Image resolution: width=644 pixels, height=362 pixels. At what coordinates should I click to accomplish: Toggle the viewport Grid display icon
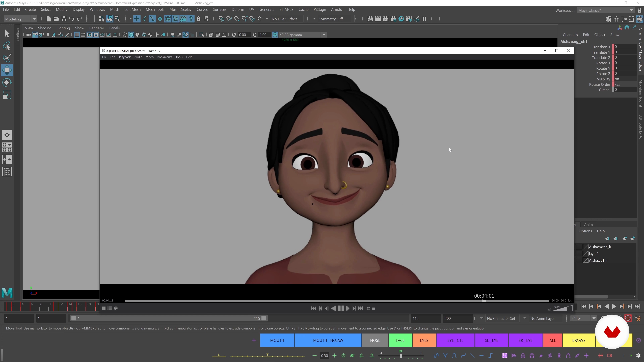[x=77, y=35]
